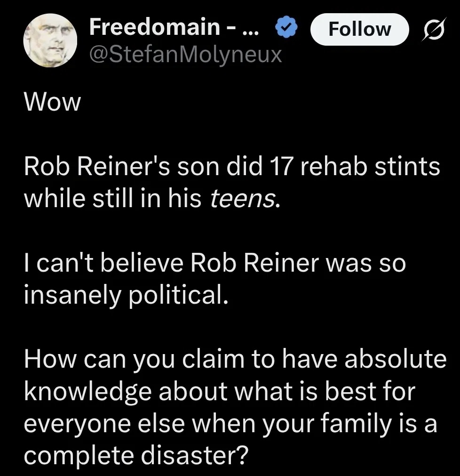Click the word "Wow" in the post
The image size is (460, 476).
point(52,102)
